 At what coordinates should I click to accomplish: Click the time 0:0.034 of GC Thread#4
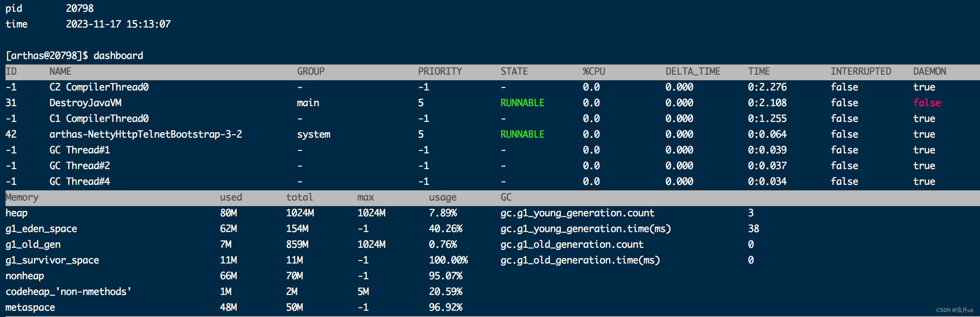pos(767,181)
